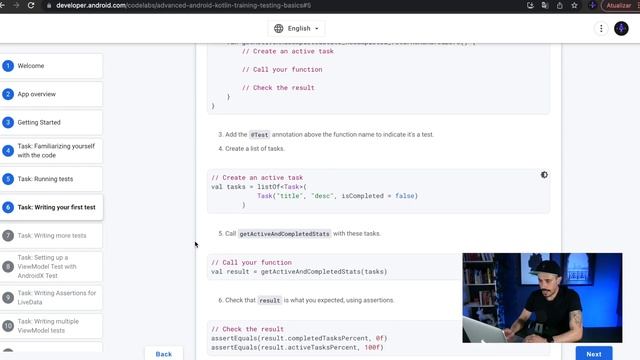Open step 9 Writing Assertions for LiveData

(x=51, y=298)
